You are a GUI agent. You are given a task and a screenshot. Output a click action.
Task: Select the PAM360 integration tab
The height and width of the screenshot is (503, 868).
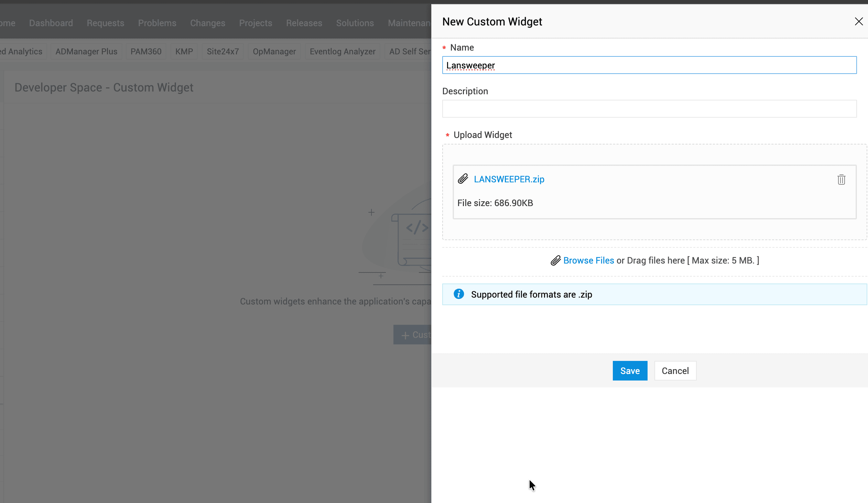point(146,51)
